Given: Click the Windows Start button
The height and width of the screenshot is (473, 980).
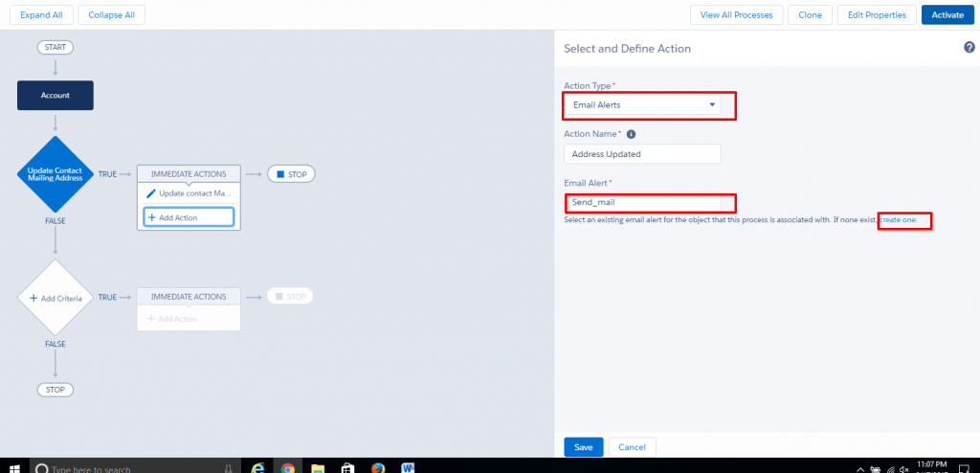Looking at the screenshot, I should pos(13,468).
